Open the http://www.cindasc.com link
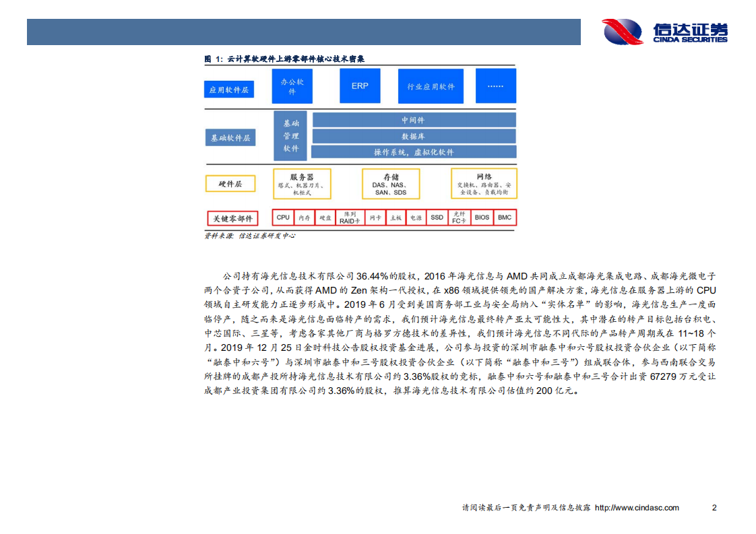This screenshot has height=534, width=756. click(637, 507)
